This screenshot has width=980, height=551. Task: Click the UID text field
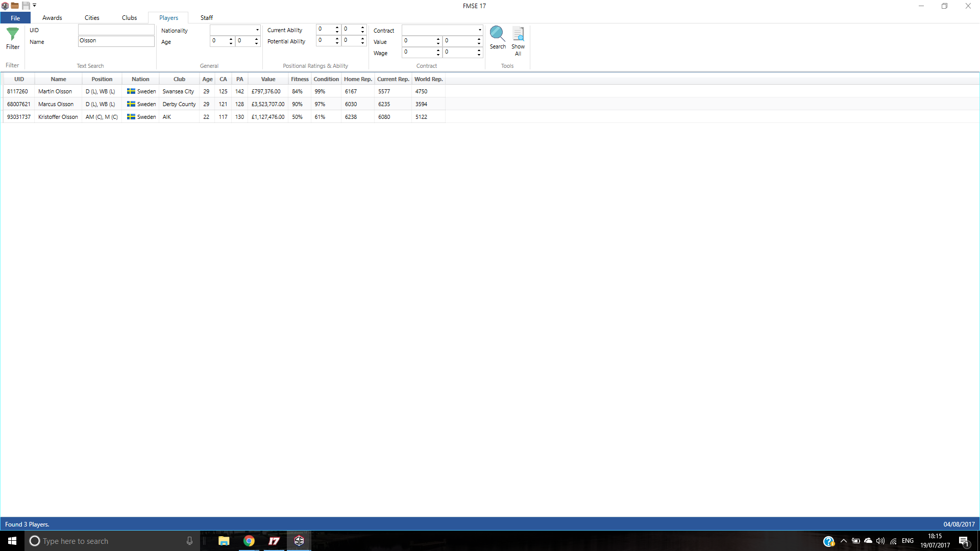click(x=116, y=30)
